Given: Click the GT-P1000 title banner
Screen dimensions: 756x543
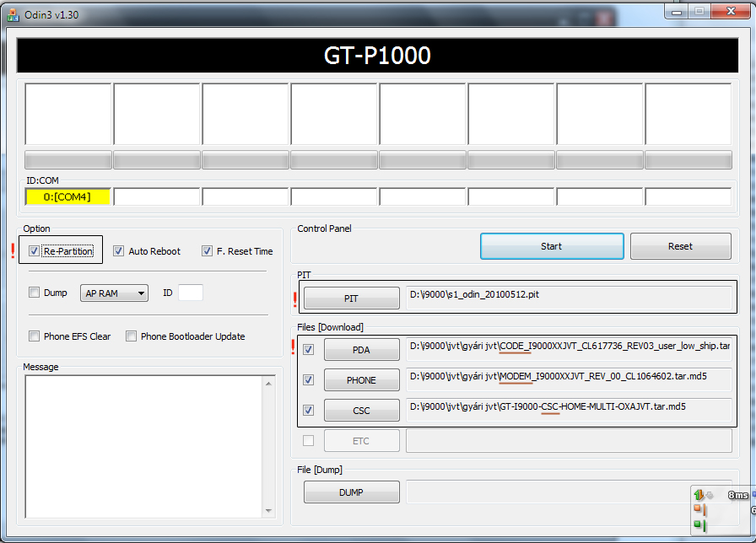Looking at the screenshot, I should (x=377, y=56).
